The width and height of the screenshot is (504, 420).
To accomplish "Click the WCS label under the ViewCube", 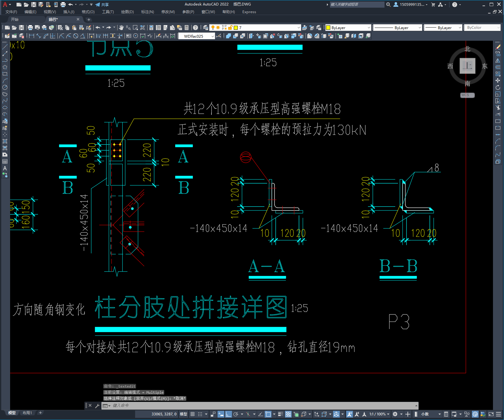I will point(467,95).
